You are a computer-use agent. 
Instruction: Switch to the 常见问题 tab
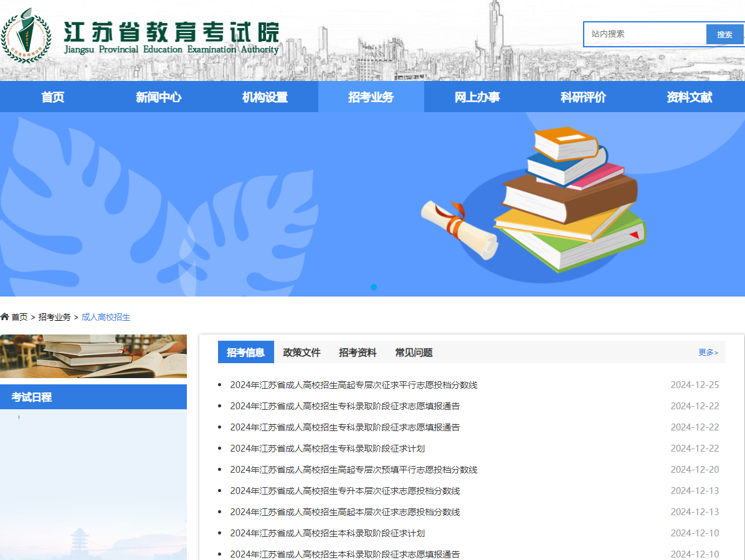414,352
